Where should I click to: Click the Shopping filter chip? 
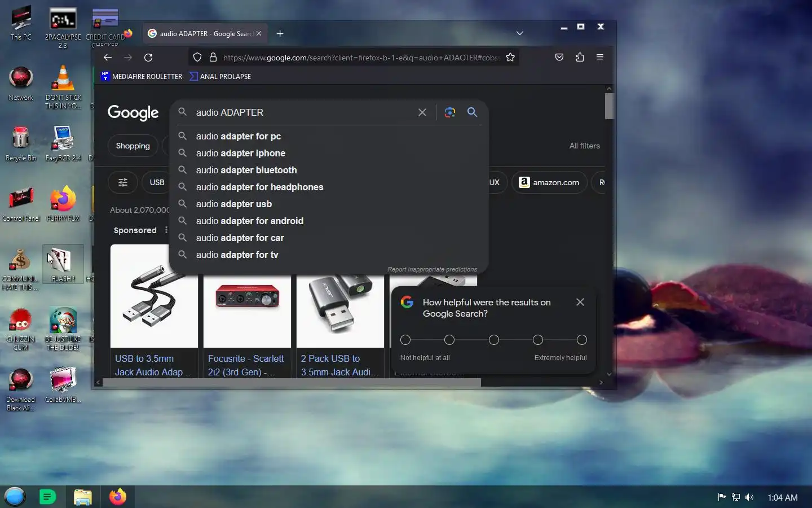tap(133, 146)
